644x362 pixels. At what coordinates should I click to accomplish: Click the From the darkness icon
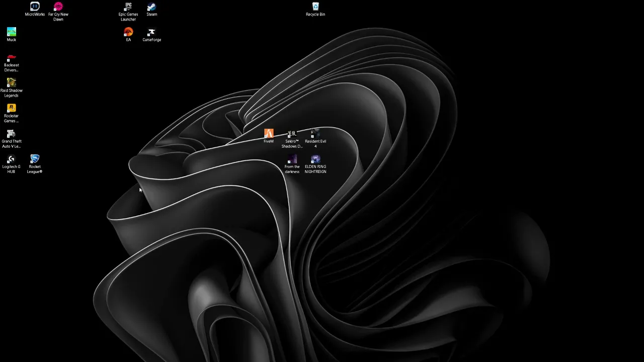tap(292, 164)
